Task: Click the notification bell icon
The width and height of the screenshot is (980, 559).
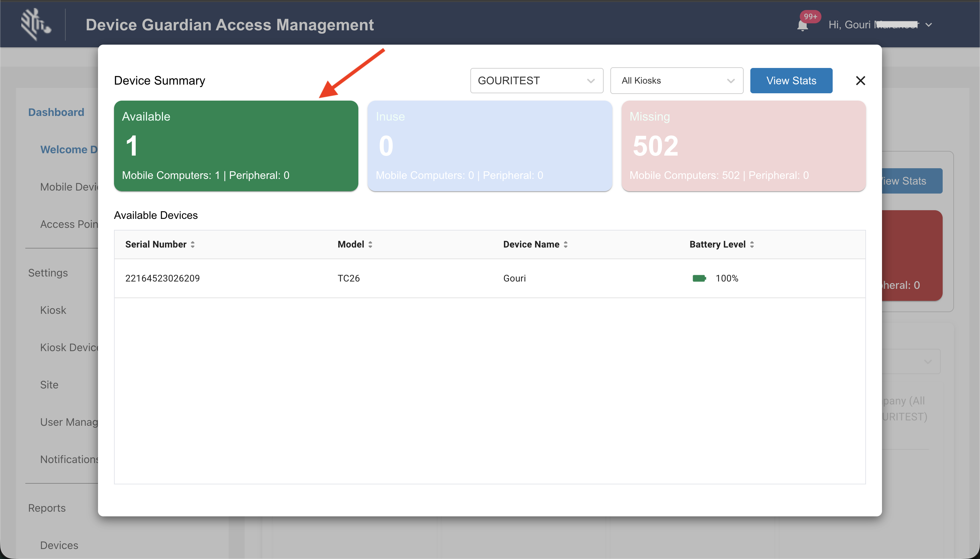Action: (802, 25)
